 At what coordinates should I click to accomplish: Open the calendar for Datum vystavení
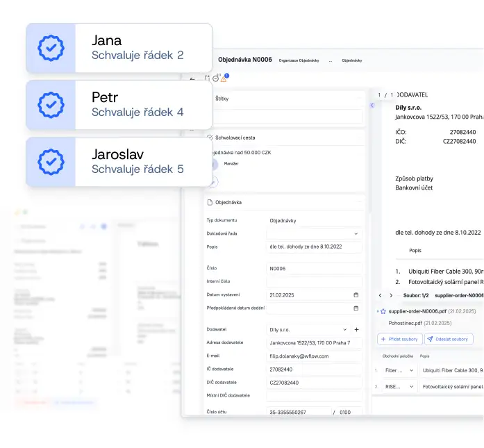356,295
